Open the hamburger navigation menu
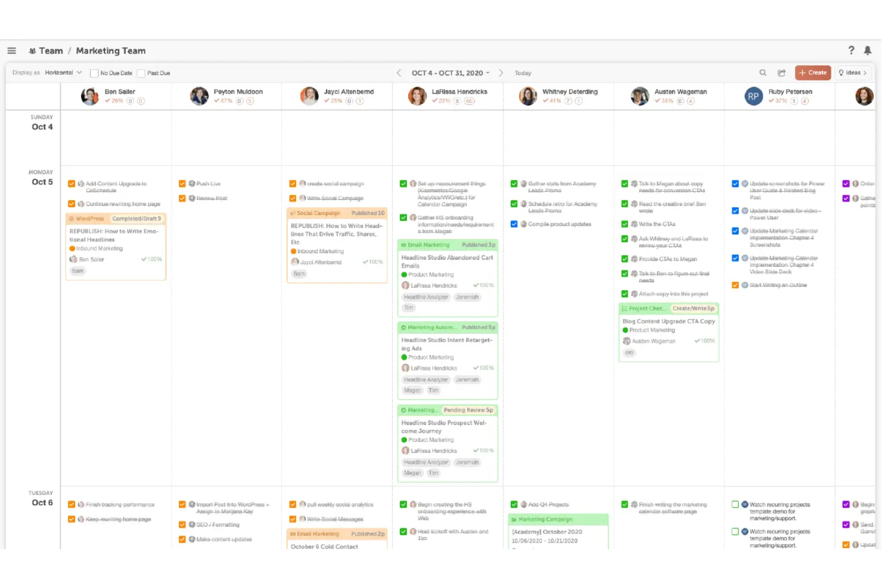Image resolution: width=882 pixels, height=588 pixels. [x=11, y=51]
